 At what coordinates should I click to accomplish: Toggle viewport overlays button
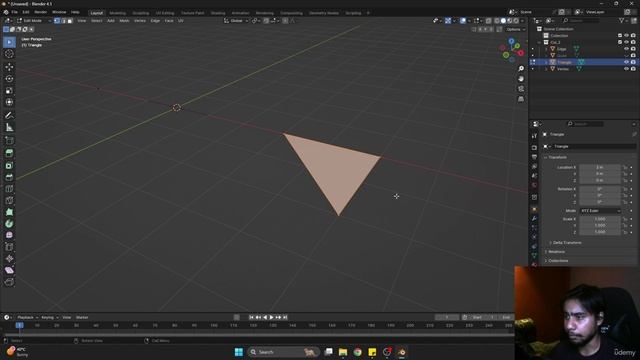(463, 20)
